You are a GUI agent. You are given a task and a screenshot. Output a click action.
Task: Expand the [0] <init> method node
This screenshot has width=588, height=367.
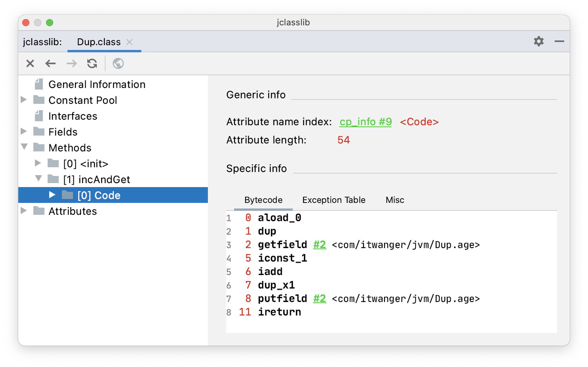pyautogui.click(x=38, y=163)
